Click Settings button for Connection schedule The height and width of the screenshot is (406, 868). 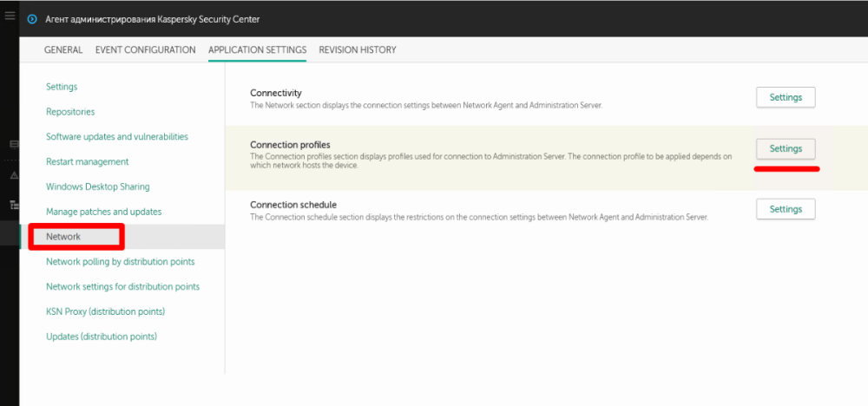pyautogui.click(x=786, y=209)
